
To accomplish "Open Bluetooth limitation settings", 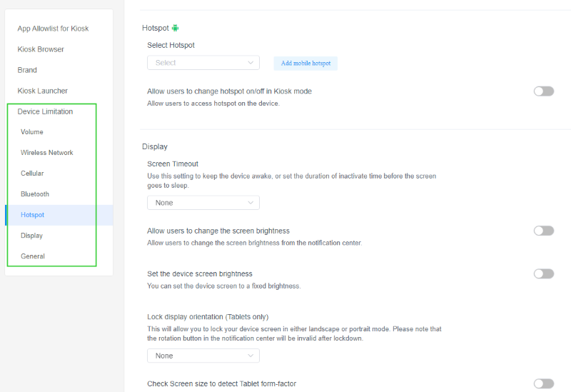I will pyautogui.click(x=35, y=194).
